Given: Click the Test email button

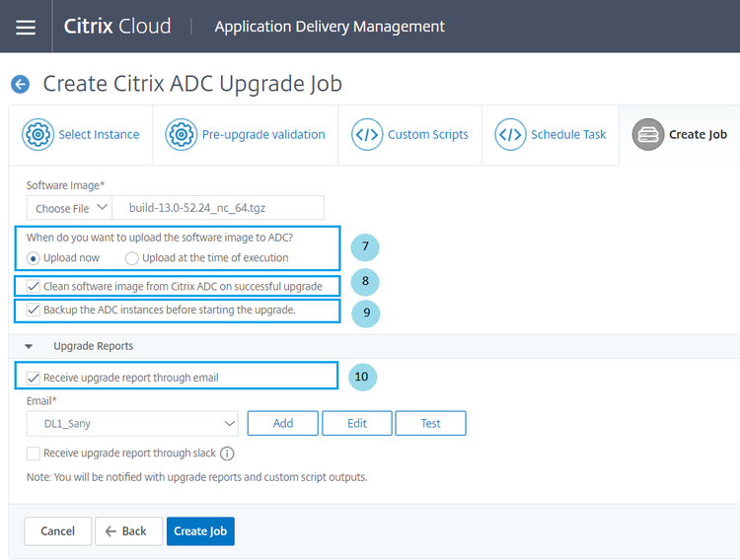Looking at the screenshot, I should coord(430,423).
